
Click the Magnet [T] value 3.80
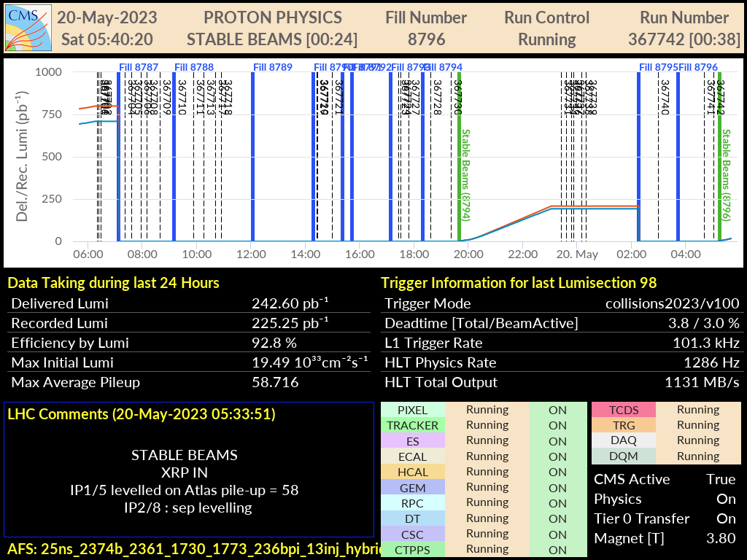[721, 538]
